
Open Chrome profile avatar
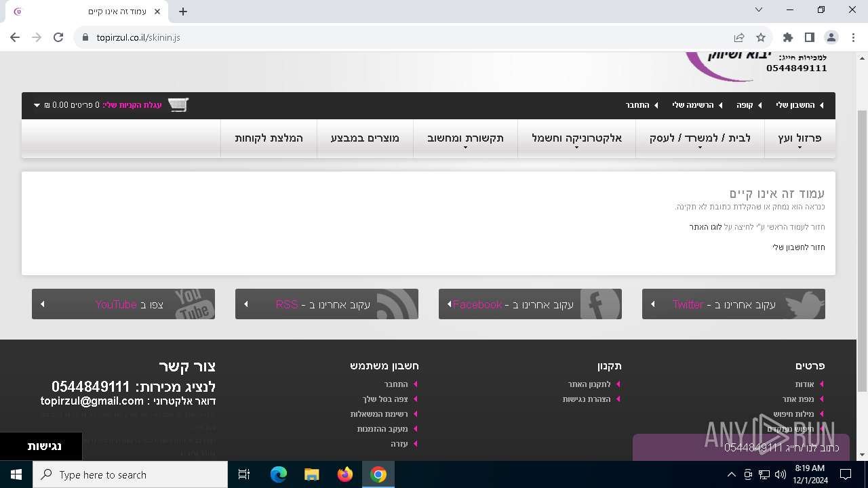[x=831, y=37]
